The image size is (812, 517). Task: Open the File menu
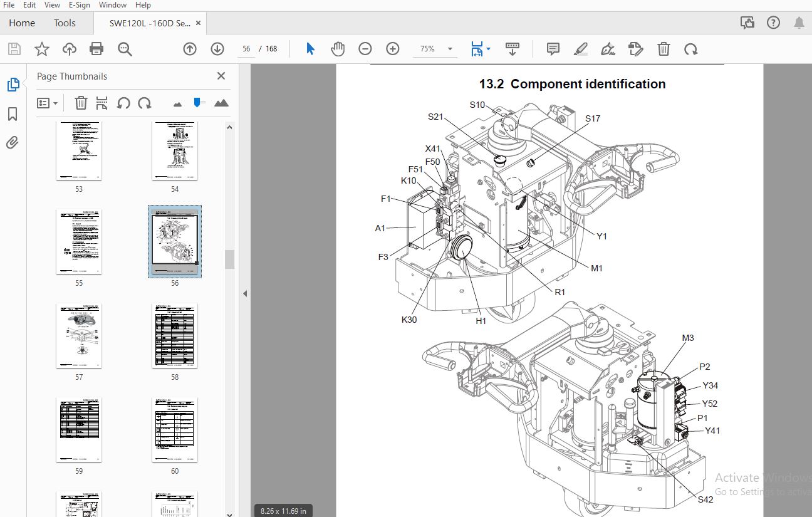tap(9, 5)
